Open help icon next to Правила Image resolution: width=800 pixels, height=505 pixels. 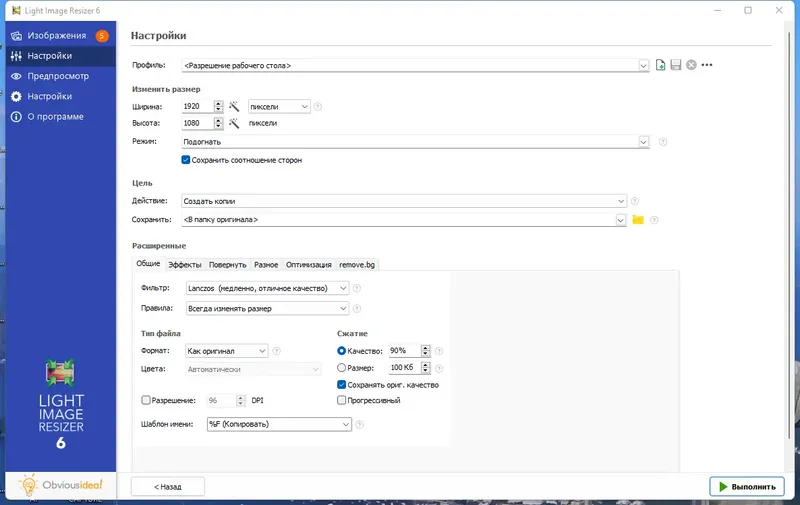coord(357,309)
